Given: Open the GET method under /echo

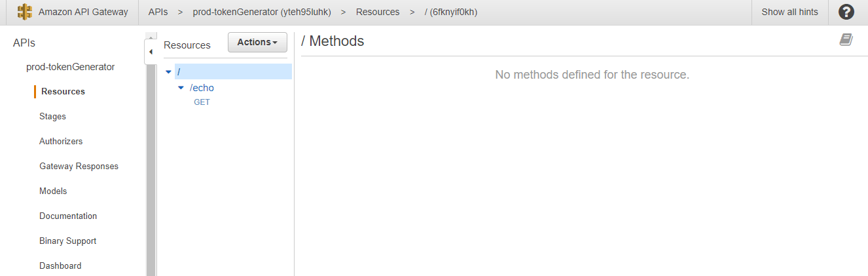Looking at the screenshot, I should [202, 102].
